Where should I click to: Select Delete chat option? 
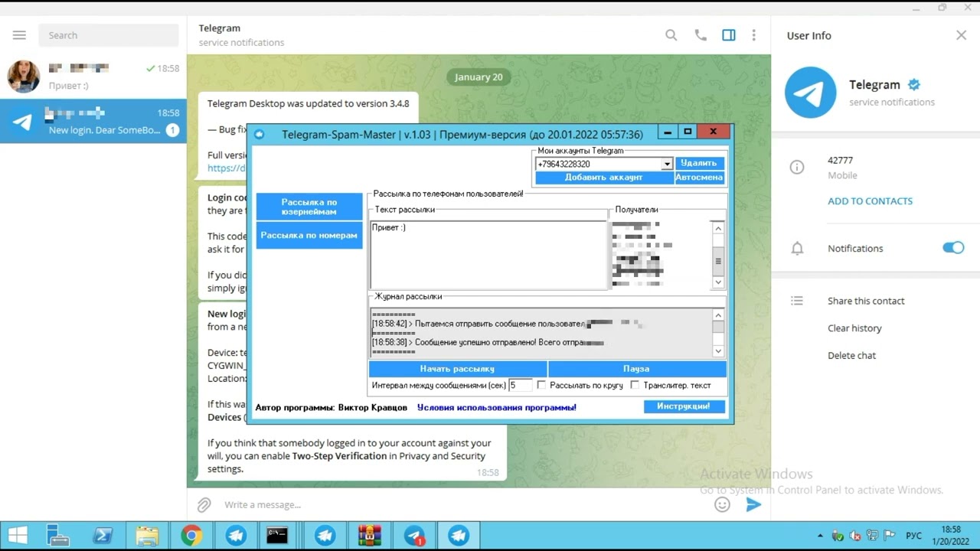pyautogui.click(x=851, y=356)
